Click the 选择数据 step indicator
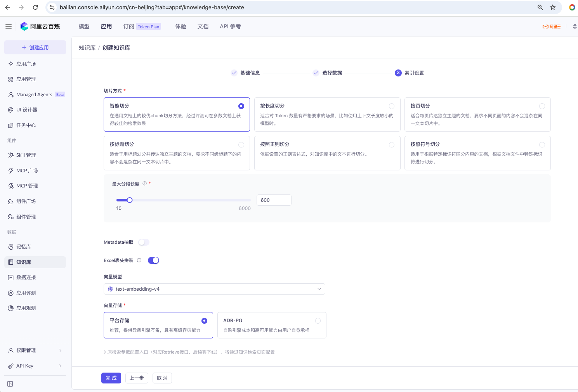This screenshot has width=578, height=392. (327, 73)
